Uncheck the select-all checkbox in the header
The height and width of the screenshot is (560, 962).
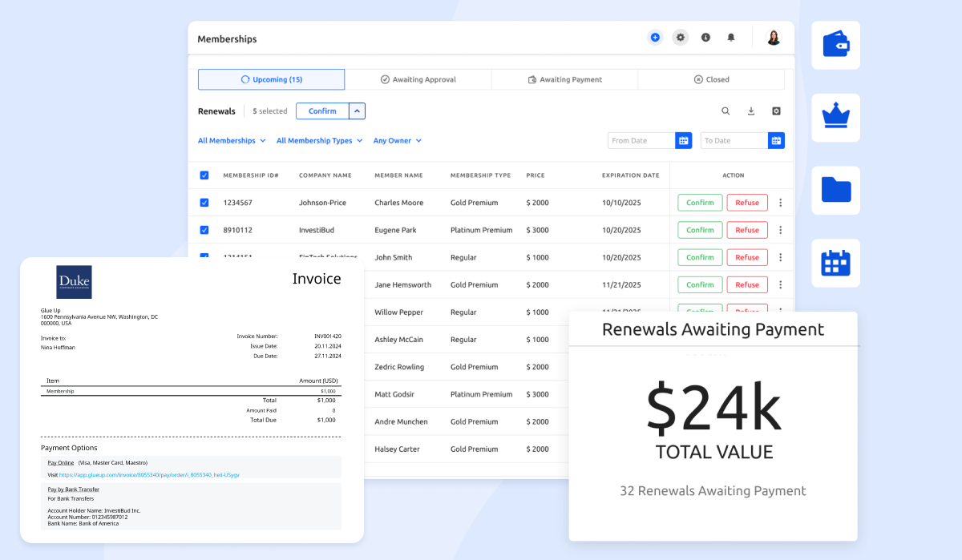point(204,175)
